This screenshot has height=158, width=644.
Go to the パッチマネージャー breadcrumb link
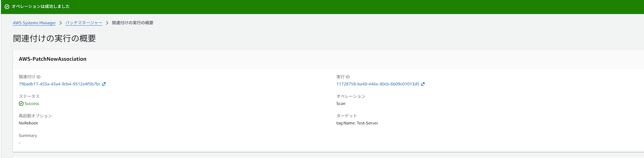coord(84,23)
